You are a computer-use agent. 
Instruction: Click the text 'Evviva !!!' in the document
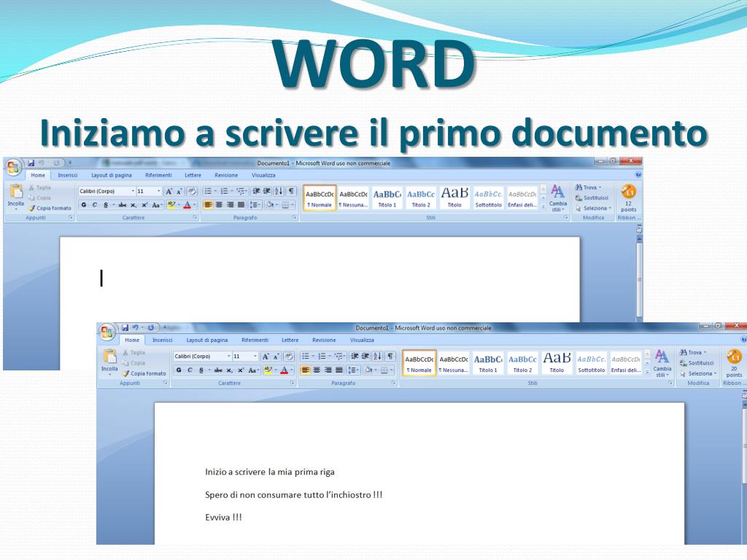[x=223, y=517]
